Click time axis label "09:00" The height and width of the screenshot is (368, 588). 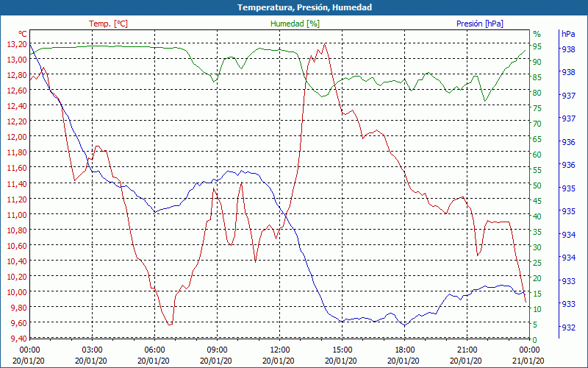[217, 350]
